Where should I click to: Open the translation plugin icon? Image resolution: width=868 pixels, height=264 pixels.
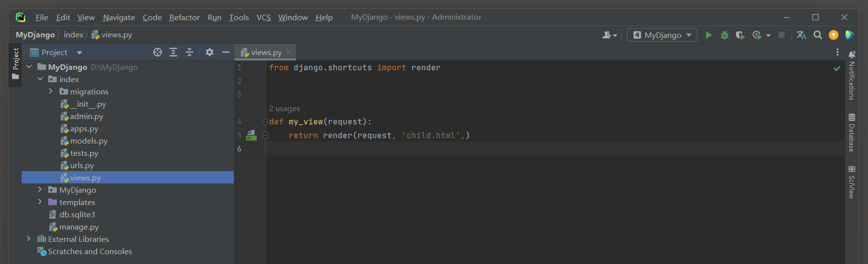(801, 35)
